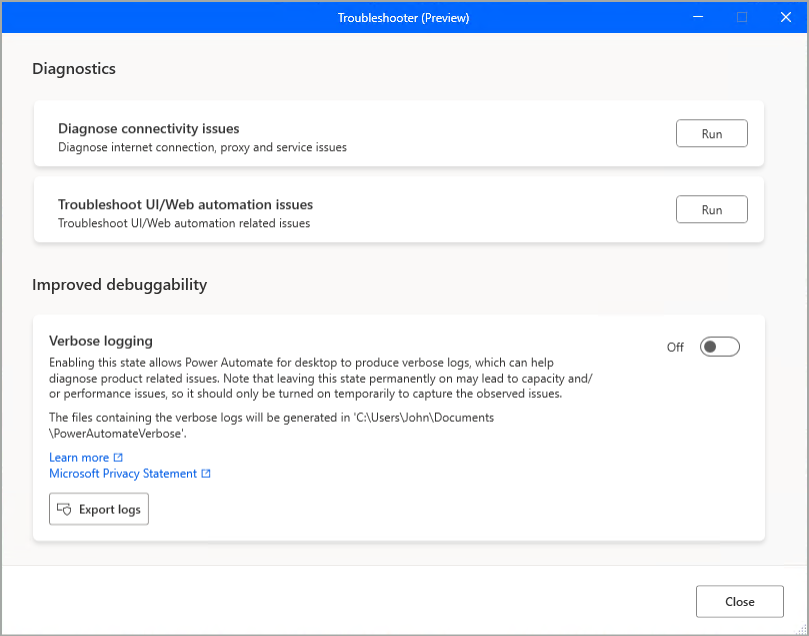This screenshot has width=809, height=636.
Task: Close the Troubleshooter dialog
Action: 739,601
